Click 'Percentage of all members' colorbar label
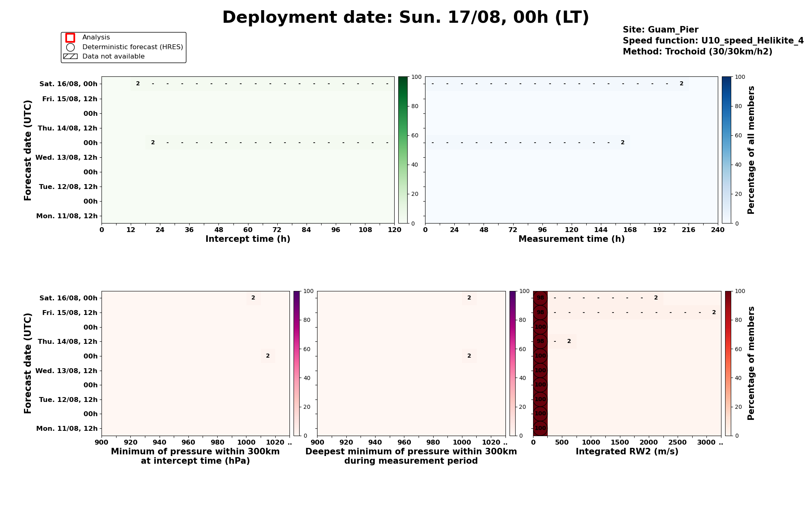 (751, 150)
